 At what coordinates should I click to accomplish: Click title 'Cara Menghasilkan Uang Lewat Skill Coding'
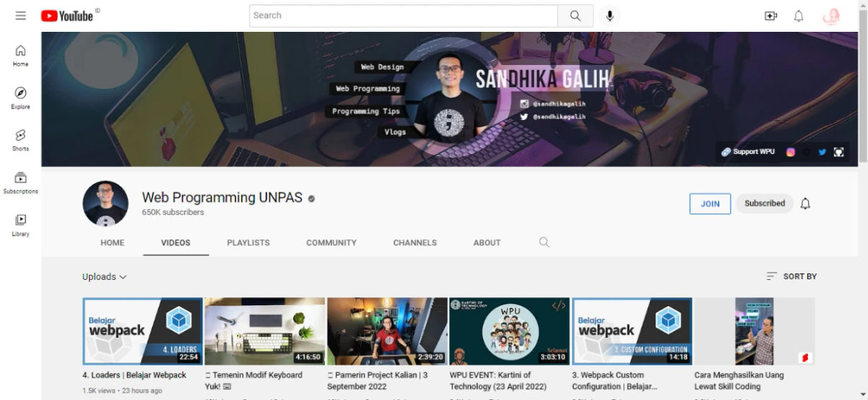(x=739, y=380)
